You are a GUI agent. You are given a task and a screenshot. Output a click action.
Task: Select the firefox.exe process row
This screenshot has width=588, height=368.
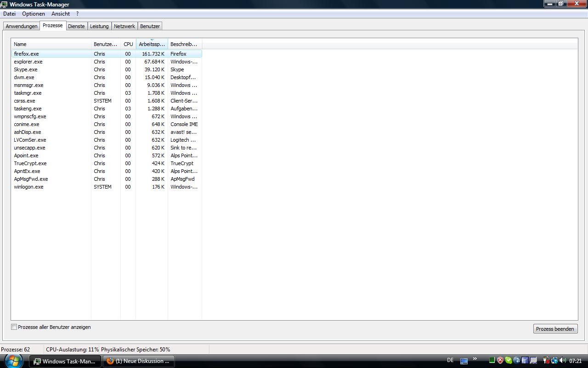click(107, 54)
